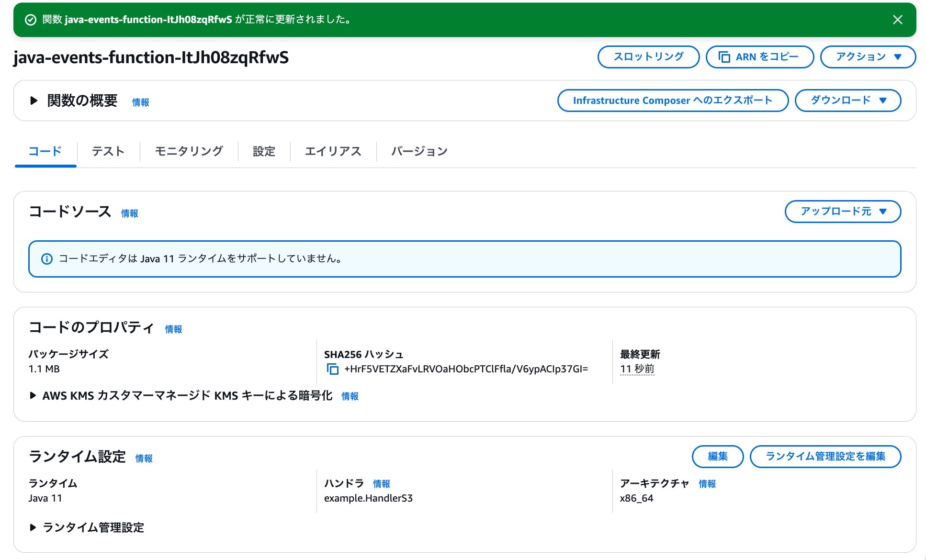The height and width of the screenshot is (560, 926).
Task: Expand AWS KMS encryption section
Action: point(33,396)
